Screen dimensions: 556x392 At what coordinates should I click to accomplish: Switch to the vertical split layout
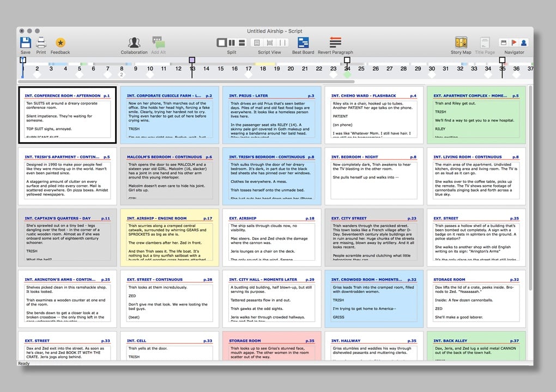(232, 42)
